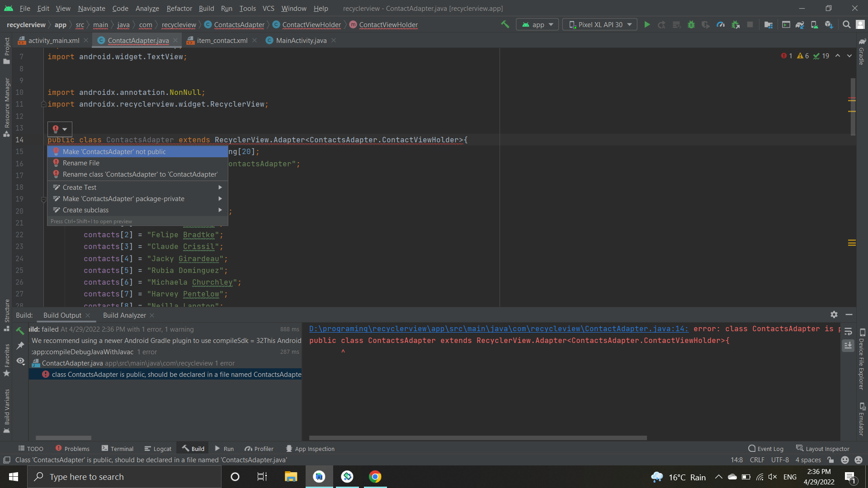Select 'Rename class ContactsAdapter to ContactAdapter'
The height and width of the screenshot is (488, 868).
coord(140,174)
